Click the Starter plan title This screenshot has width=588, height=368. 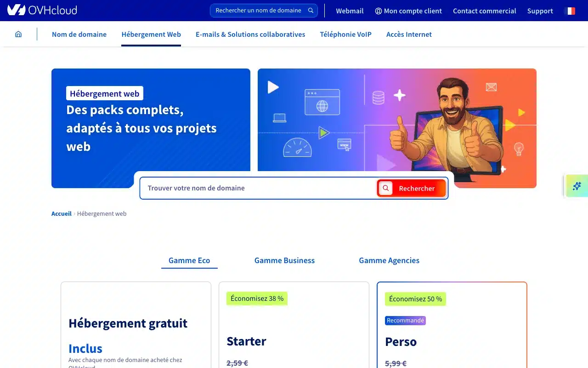[x=246, y=341]
